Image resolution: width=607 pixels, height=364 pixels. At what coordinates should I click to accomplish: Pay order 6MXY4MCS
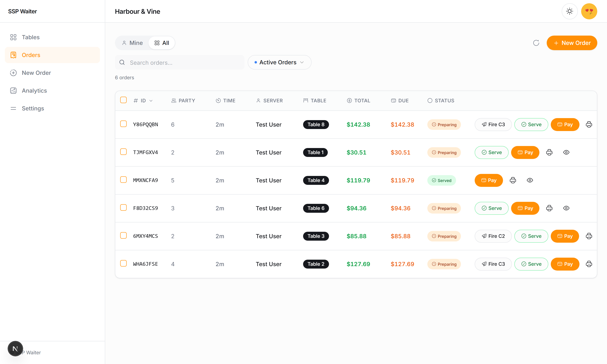point(565,236)
